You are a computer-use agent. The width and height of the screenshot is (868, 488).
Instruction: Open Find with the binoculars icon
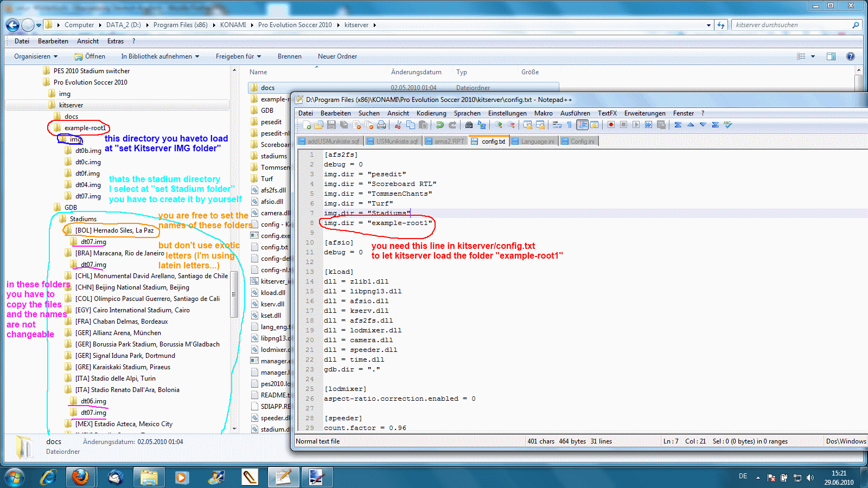469,125
